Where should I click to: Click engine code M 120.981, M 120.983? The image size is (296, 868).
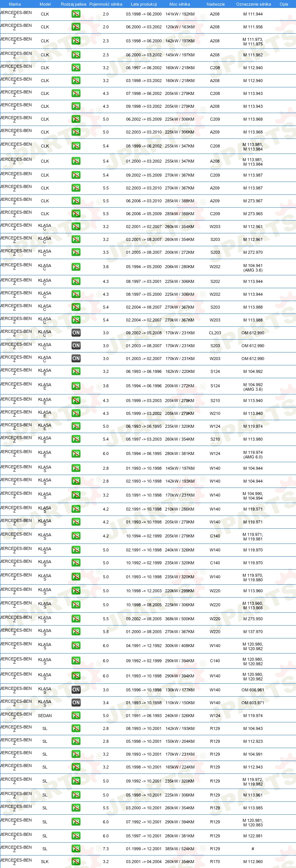(x=253, y=822)
